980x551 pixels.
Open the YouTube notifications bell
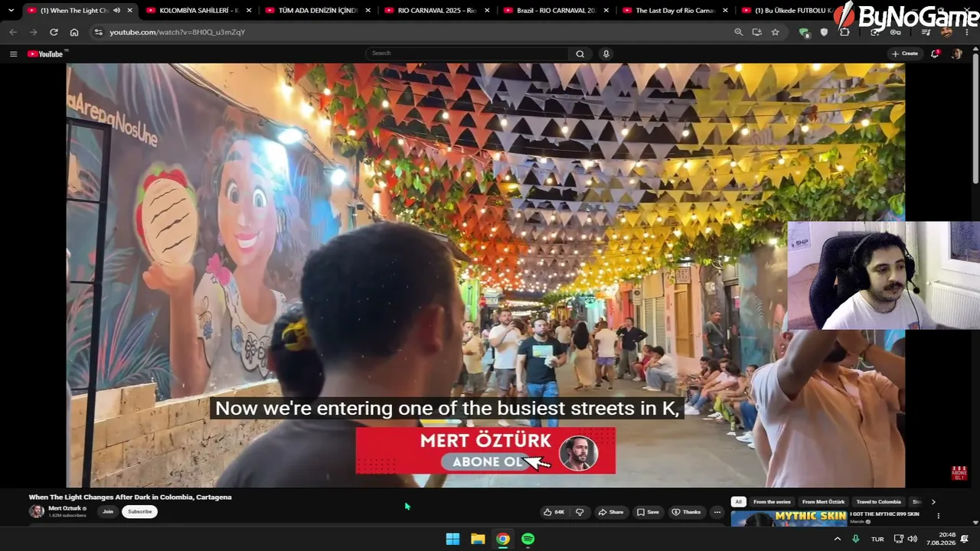pyautogui.click(x=935, y=54)
